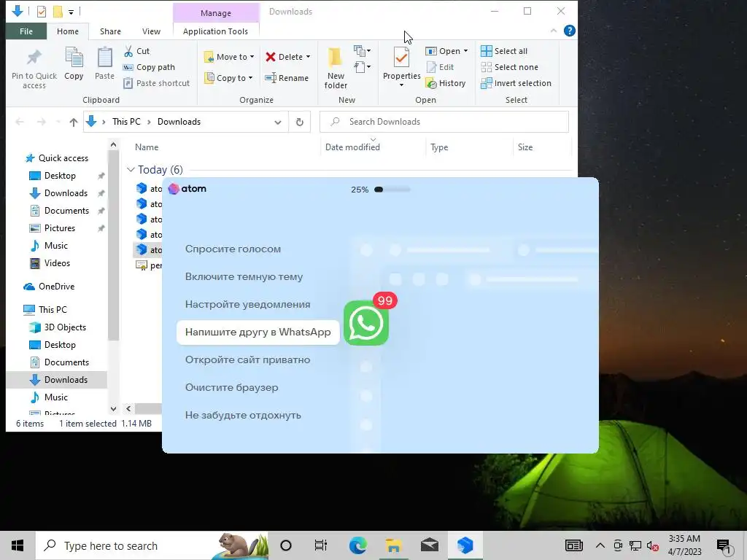The image size is (747, 560).
Task: Go up one folder level arrow
Action: point(74,122)
